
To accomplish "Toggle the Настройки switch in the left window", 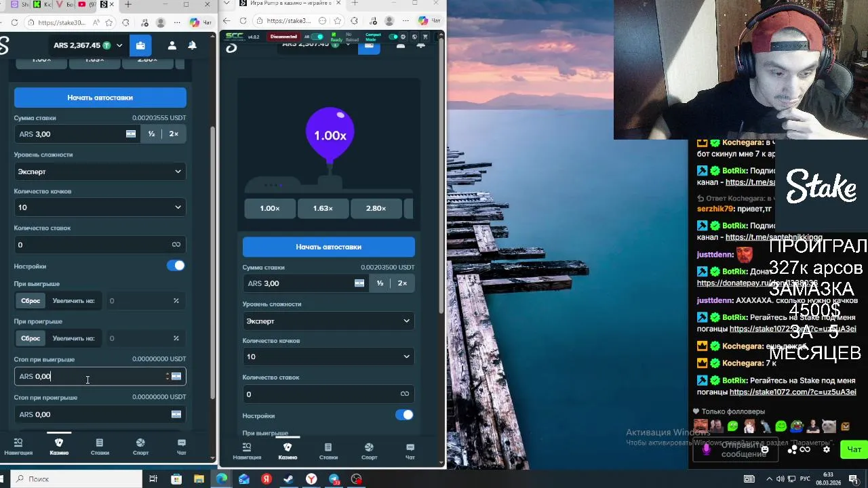I will pos(176,266).
